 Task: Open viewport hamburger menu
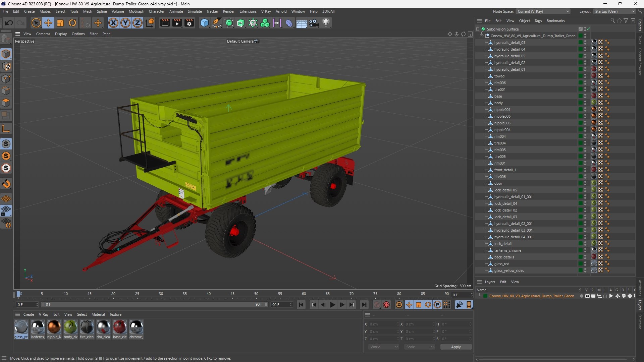tap(18, 34)
